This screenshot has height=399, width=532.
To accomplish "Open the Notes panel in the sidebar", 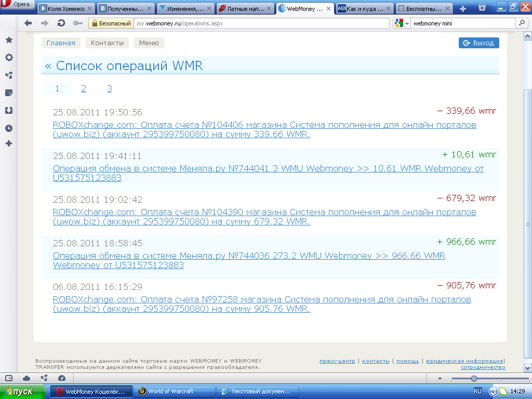I will pos(9,92).
